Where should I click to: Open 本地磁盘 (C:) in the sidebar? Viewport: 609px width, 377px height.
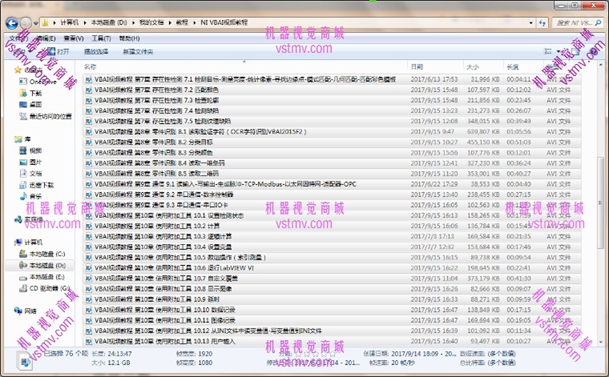point(43,254)
